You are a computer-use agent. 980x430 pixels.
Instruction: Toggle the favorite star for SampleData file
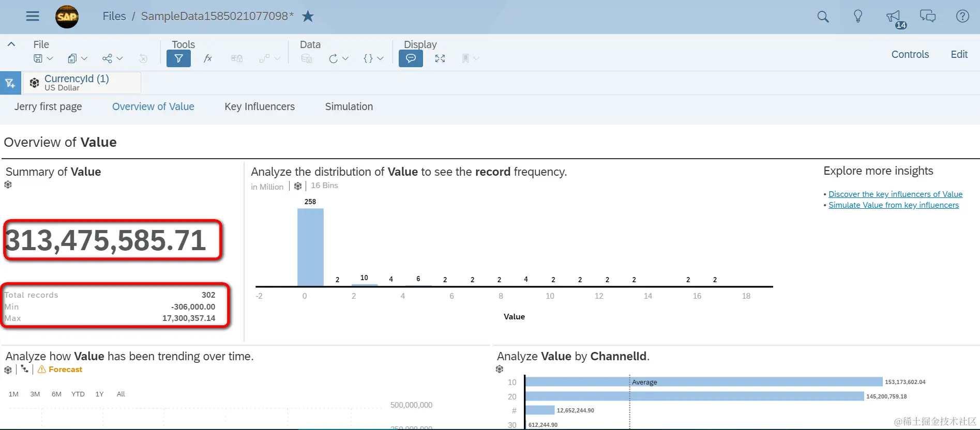[308, 16]
